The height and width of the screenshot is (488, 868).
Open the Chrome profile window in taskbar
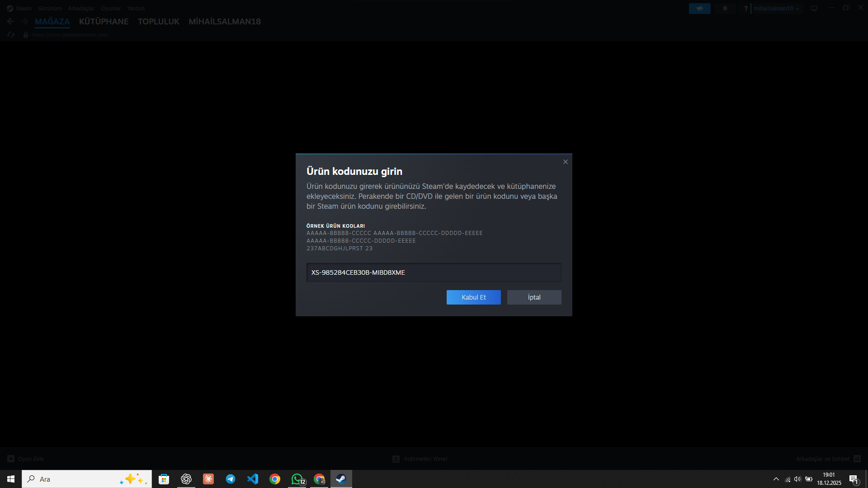click(319, 479)
